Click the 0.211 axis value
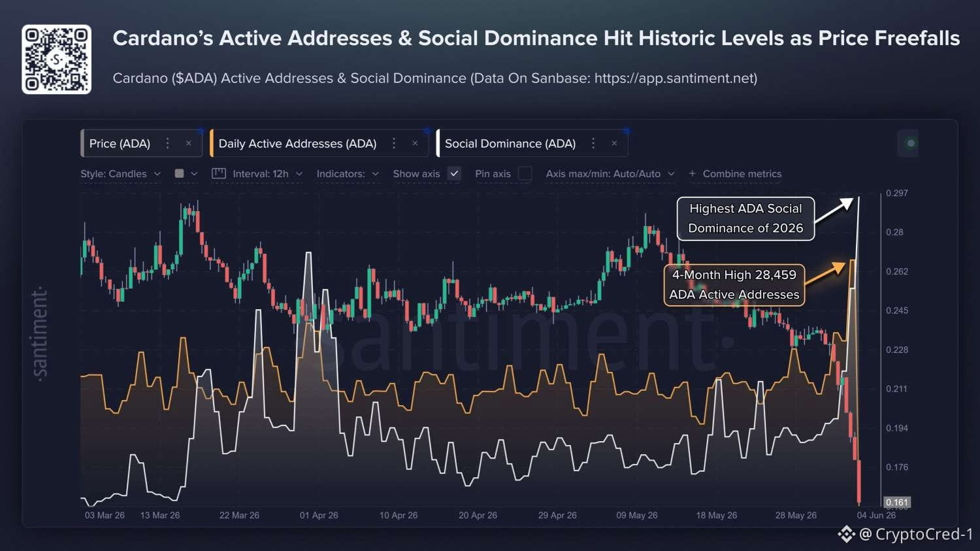The width and height of the screenshot is (980, 551). (x=897, y=389)
